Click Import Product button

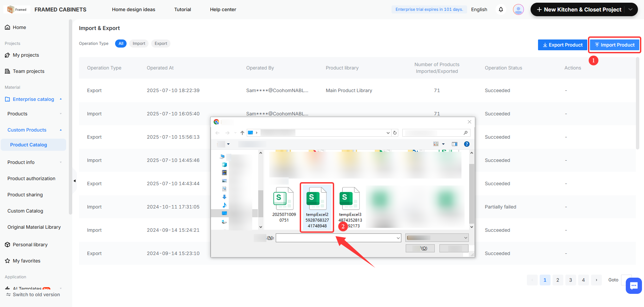[x=615, y=45]
